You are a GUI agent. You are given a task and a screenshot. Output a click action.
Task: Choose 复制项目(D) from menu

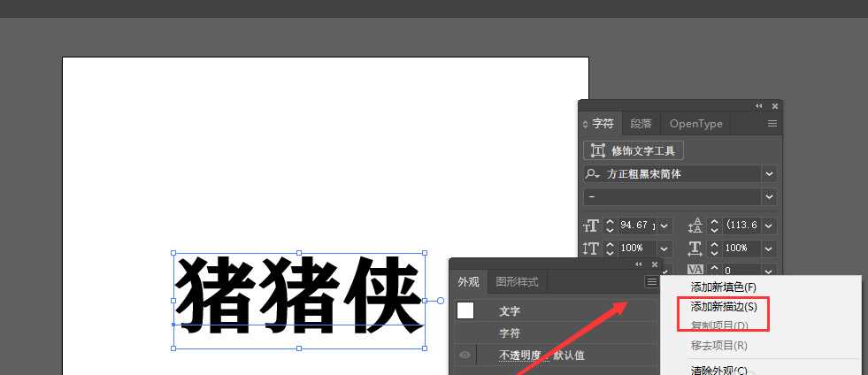[x=719, y=325]
